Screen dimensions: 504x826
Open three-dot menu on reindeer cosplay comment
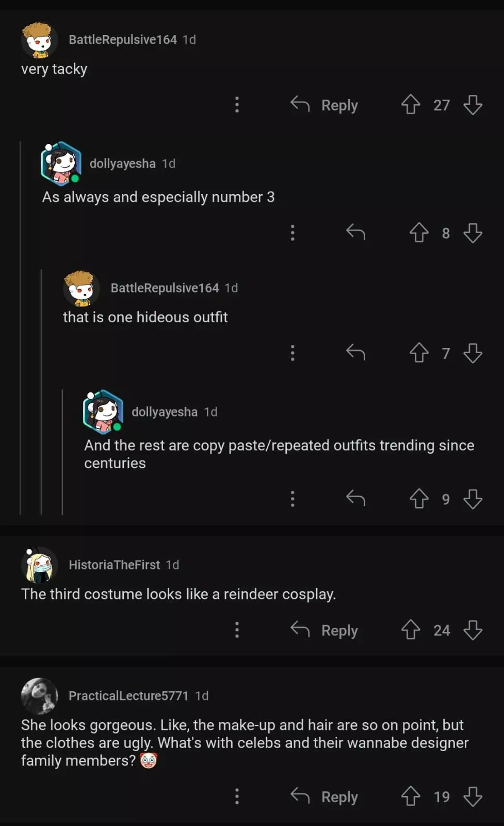(237, 630)
